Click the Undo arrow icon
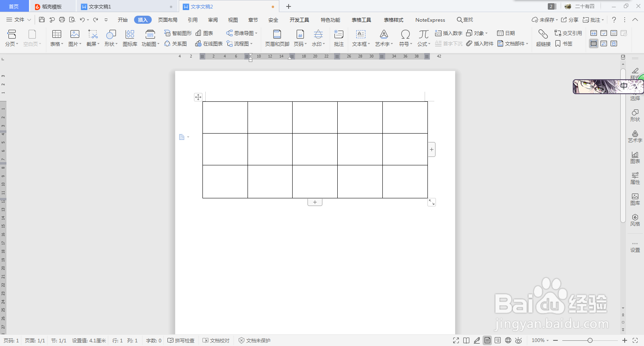 click(x=82, y=20)
